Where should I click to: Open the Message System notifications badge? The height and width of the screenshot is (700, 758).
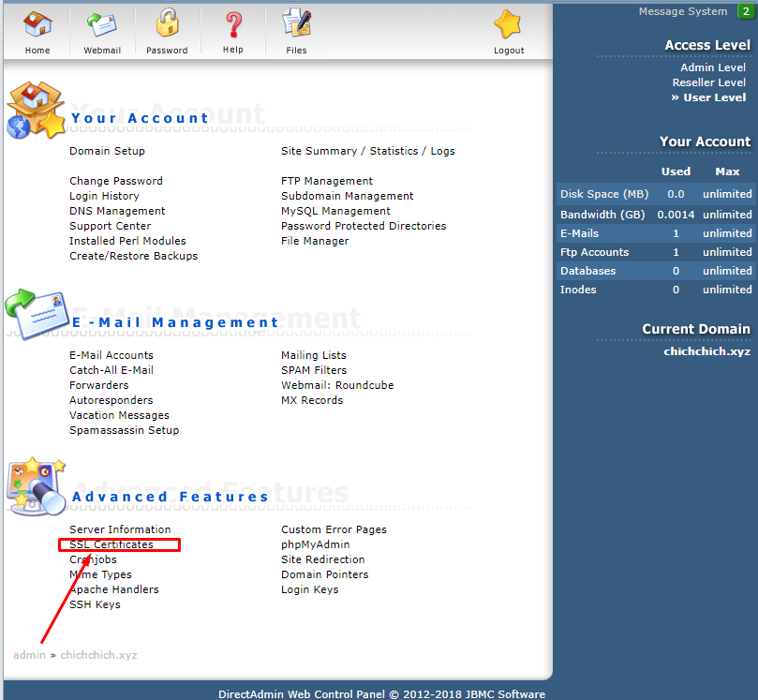click(x=744, y=11)
